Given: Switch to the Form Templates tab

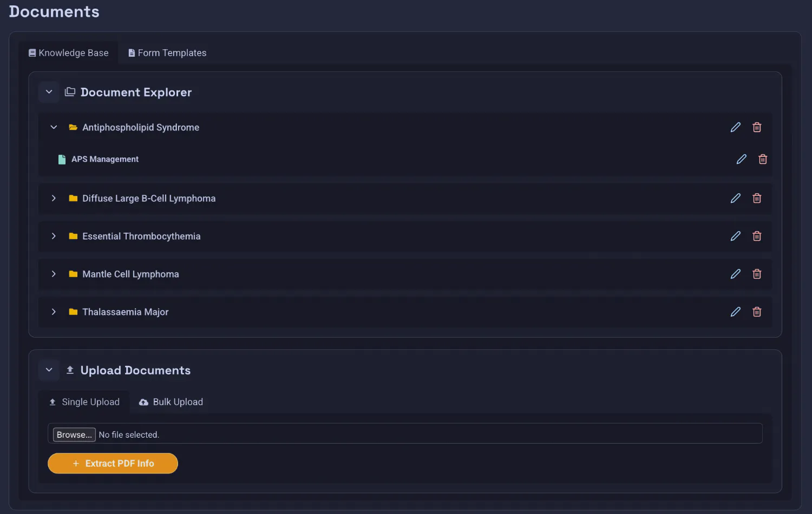Looking at the screenshot, I should click(x=167, y=53).
